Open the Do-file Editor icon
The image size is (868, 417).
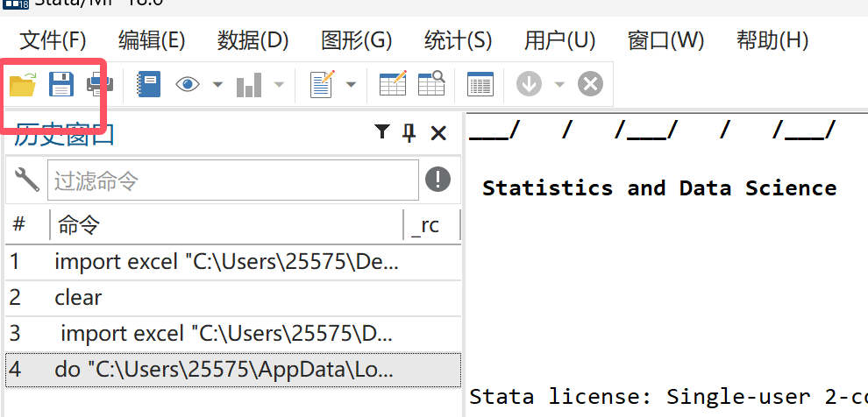coord(322,85)
